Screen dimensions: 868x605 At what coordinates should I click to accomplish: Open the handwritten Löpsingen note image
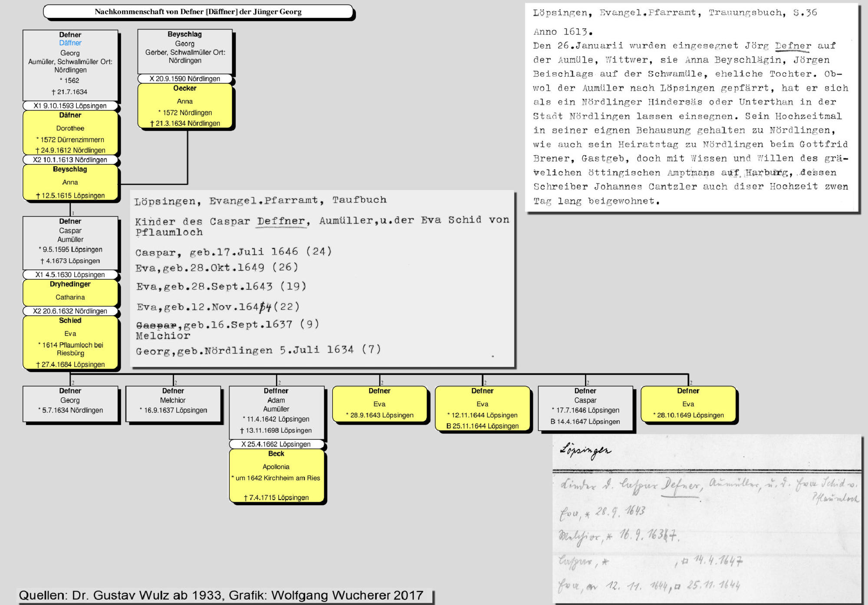(x=707, y=520)
